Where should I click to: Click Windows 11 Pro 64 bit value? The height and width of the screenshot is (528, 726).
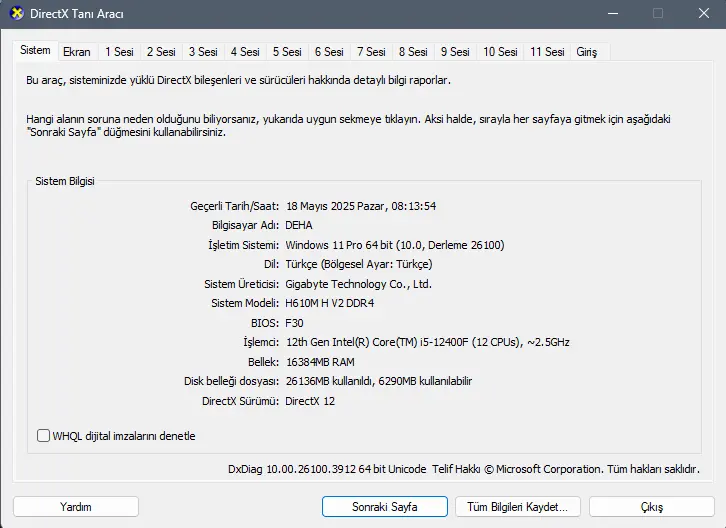(339, 245)
